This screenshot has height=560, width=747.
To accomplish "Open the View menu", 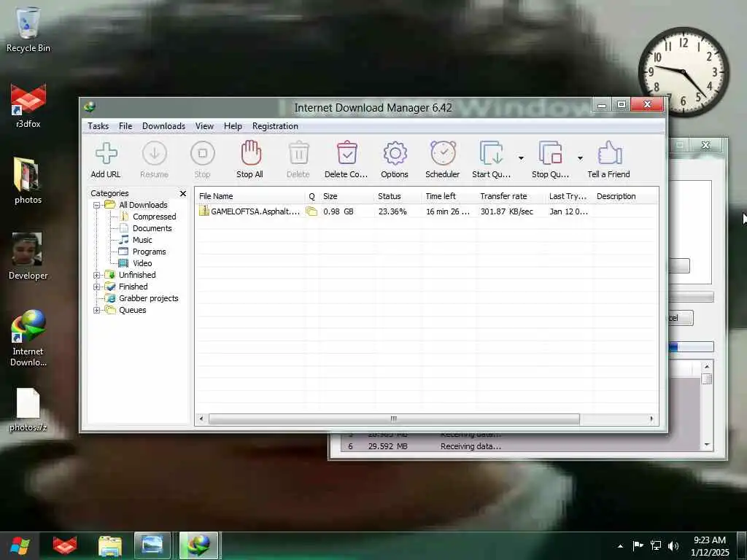I will (x=204, y=126).
